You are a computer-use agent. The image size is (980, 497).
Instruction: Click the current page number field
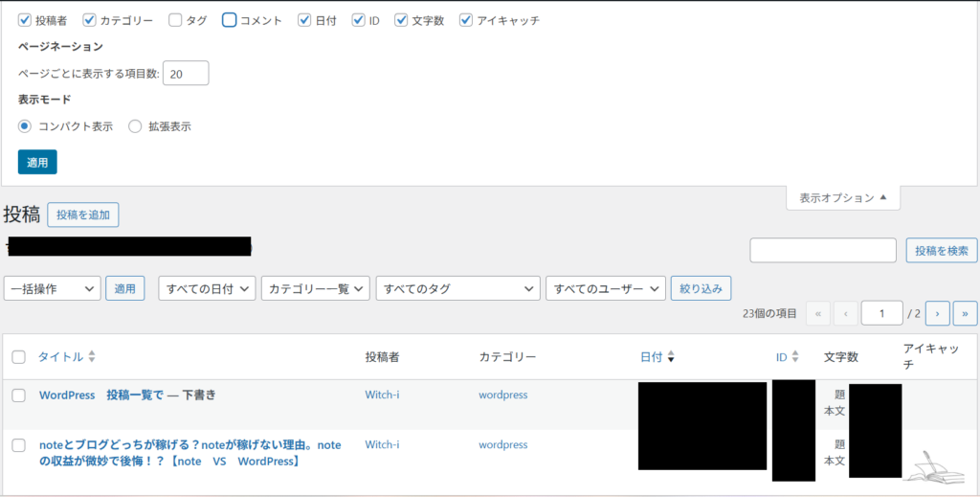881,313
